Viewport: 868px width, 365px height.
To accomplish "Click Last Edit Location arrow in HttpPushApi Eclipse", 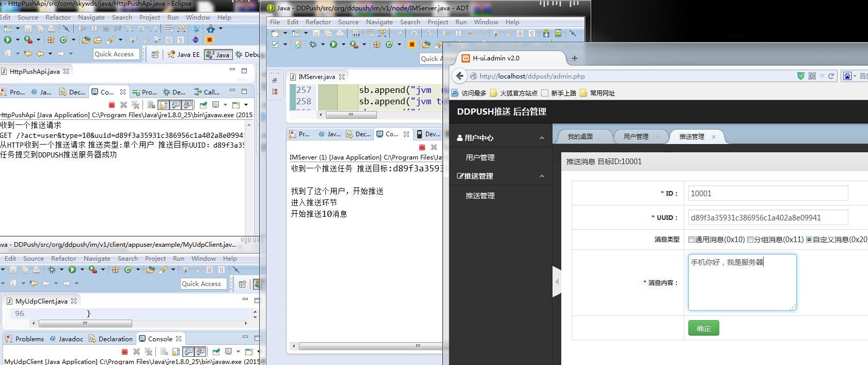I will (28, 54).
